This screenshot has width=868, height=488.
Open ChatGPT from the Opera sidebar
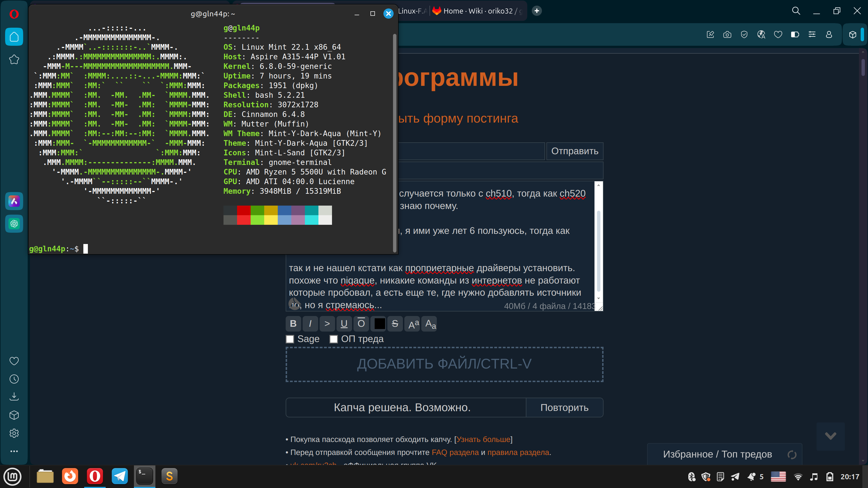click(14, 224)
